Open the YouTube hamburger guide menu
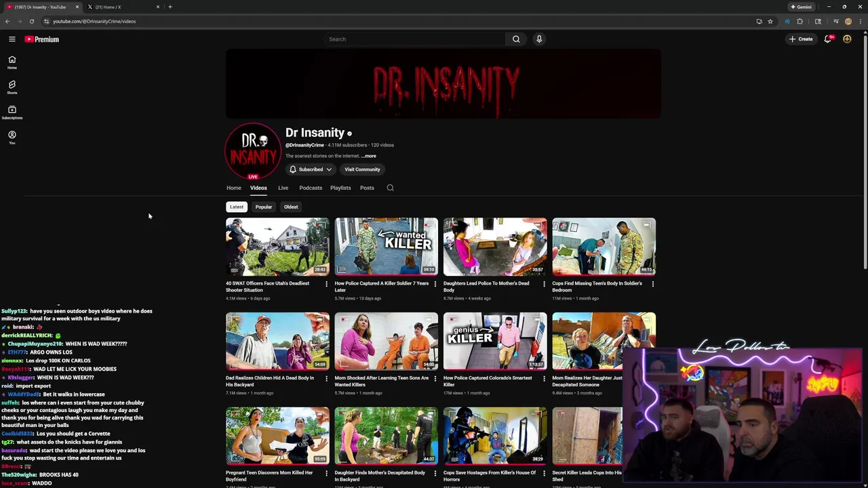This screenshot has width=868, height=488. (x=12, y=39)
